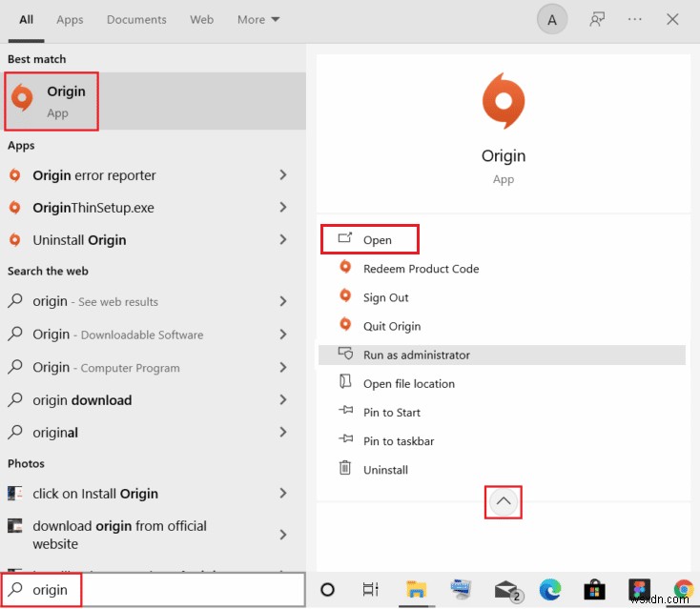Viewport: 700px width, 609px height.
Task: Collapse the actions list with up chevron
Action: 504,502
